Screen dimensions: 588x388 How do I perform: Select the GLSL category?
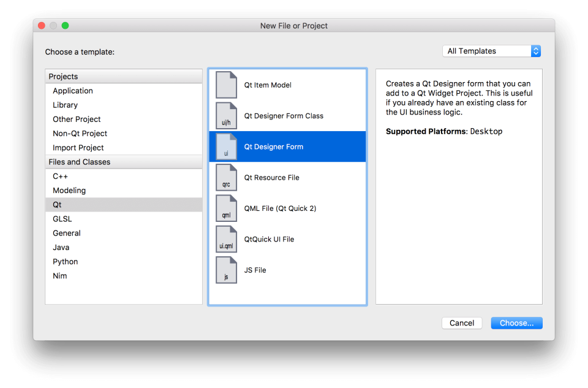click(x=62, y=219)
